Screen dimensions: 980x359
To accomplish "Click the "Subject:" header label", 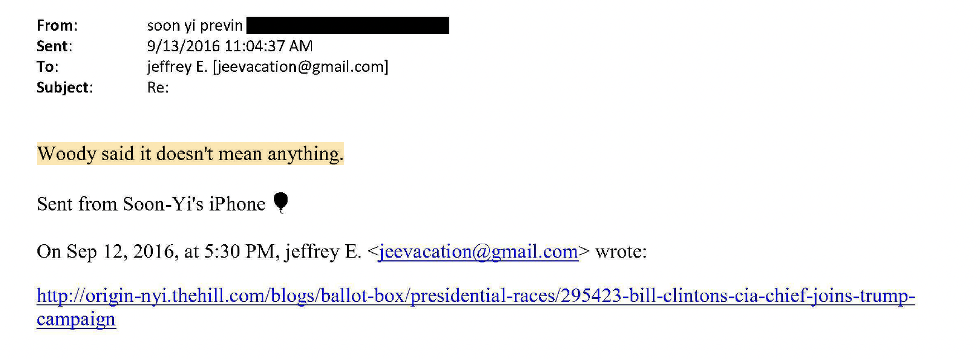I will (64, 88).
